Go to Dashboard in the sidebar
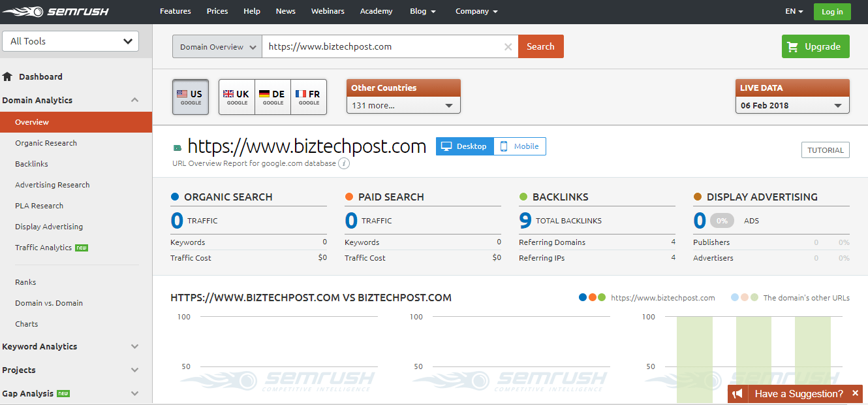This screenshot has height=405, width=868. click(40, 76)
